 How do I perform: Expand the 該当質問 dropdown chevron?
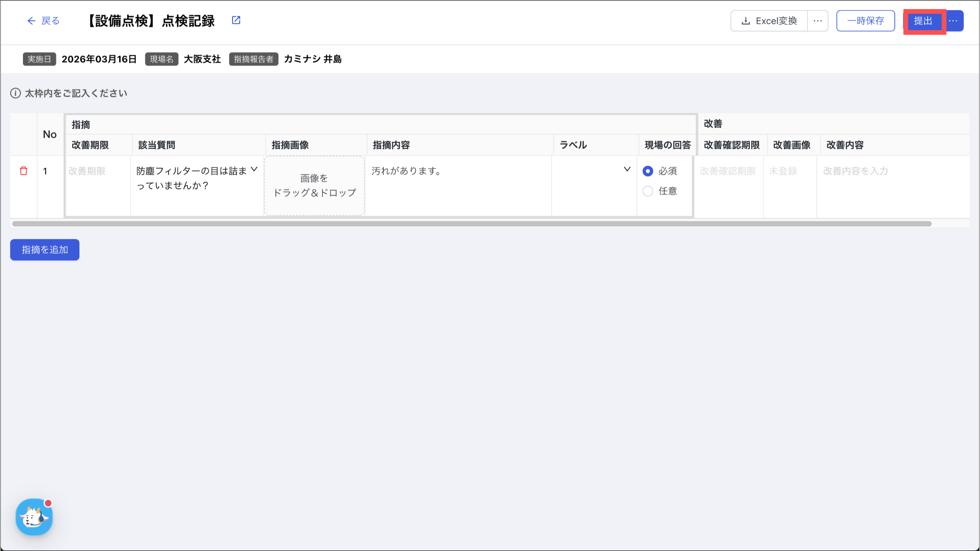pos(254,169)
